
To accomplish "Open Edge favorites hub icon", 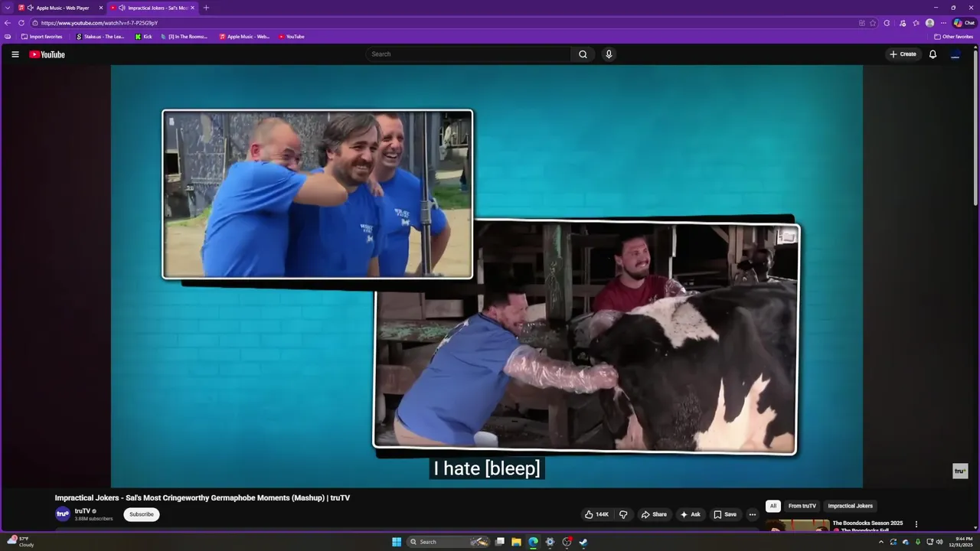I will [916, 23].
